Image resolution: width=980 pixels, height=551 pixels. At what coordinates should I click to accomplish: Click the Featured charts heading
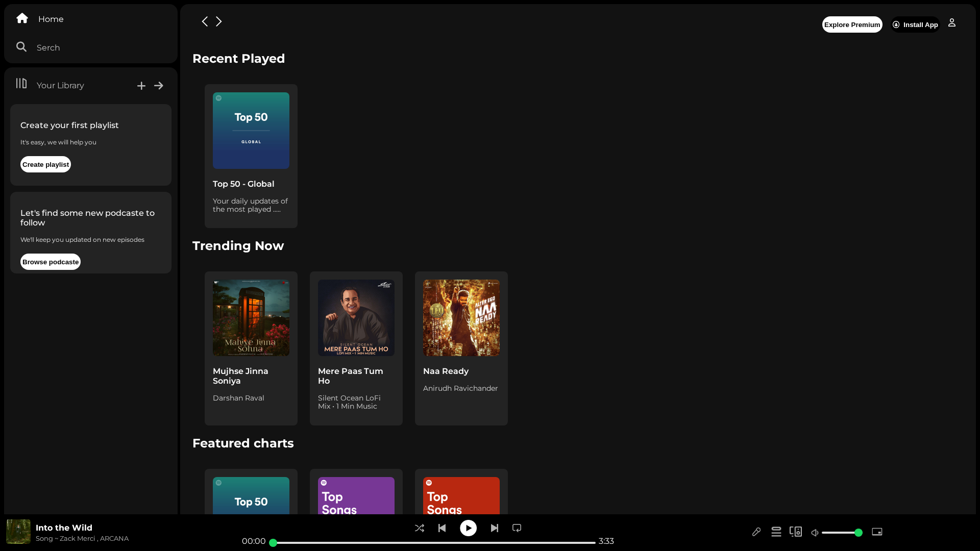point(243,443)
